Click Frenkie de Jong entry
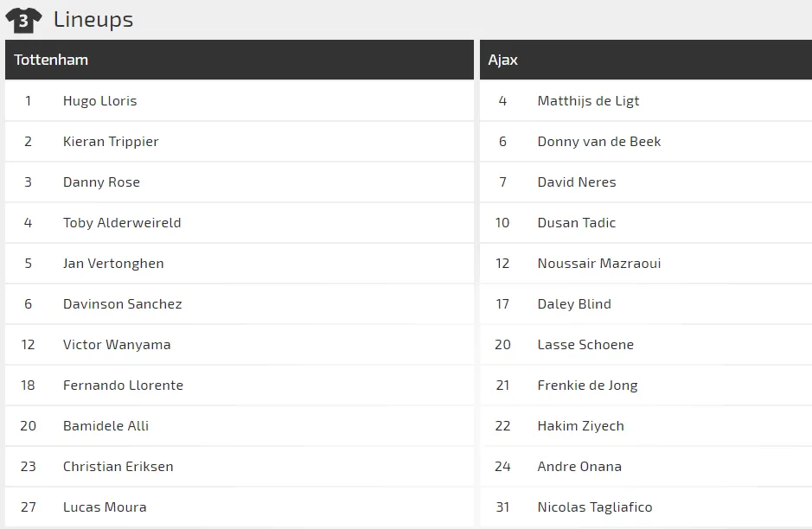The width and height of the screenshot is (812, 529). click(587, 386)
